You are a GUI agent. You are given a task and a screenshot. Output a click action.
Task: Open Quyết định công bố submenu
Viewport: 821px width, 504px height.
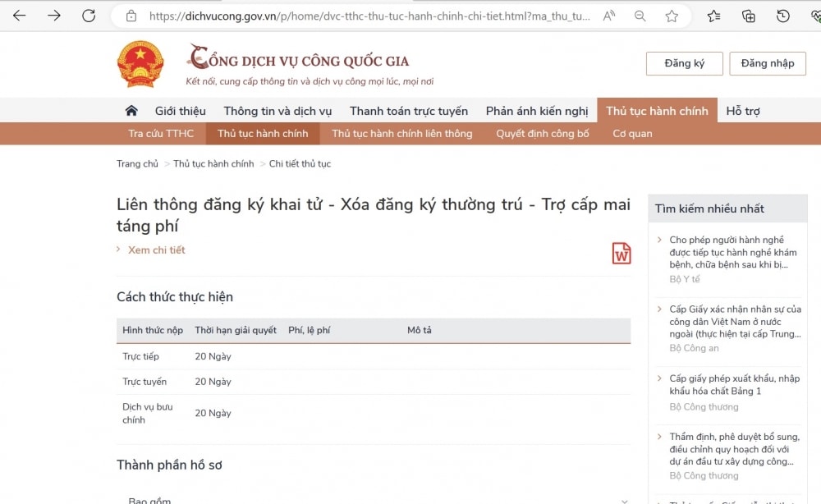[x=543, y=134]
